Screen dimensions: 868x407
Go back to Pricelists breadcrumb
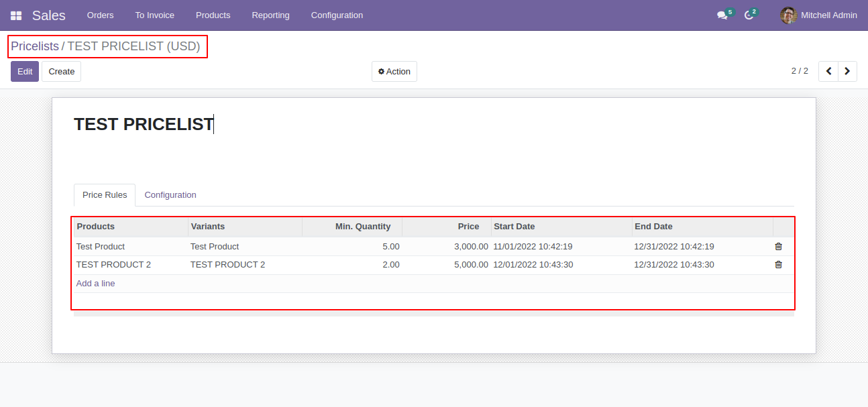35,46
